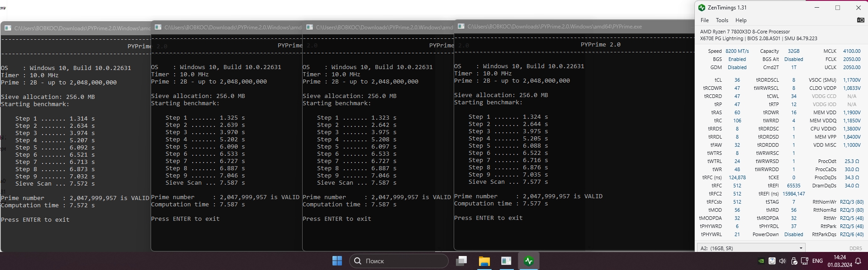The height and width of the screenshot is (270, 868).
Task: Click the Cmd2T value 1T
Action: click(793, 67)
